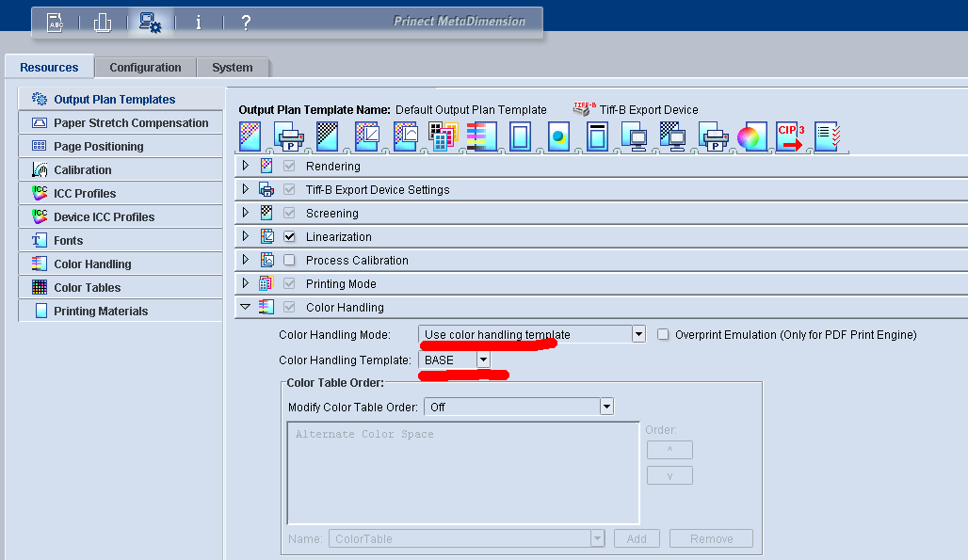Enable the Process Calibration checkbox

pyautogui.click(x=289, y=260)
